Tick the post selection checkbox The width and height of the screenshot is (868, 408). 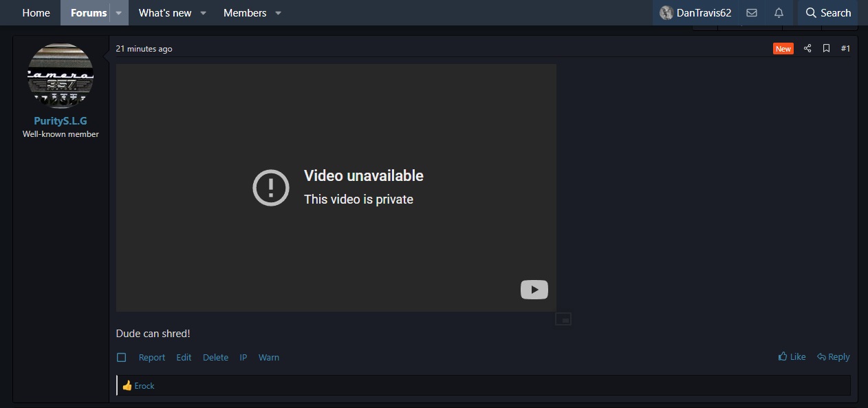(122, 357)
